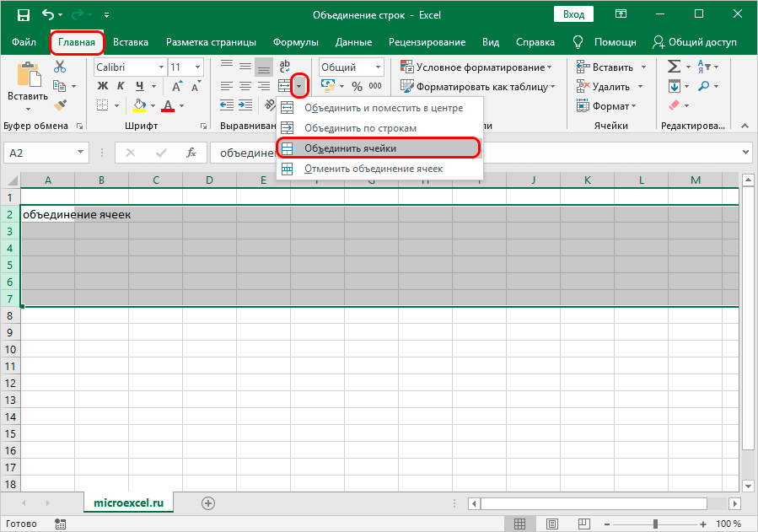Select Объединить ячейки menu item
The image size is (758, 532).
coord(379,148)
